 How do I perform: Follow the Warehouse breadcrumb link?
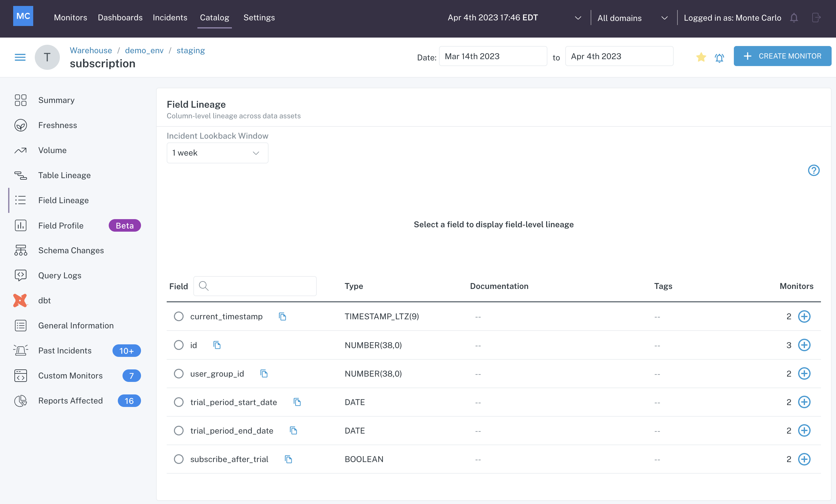click(x=91, y=50)
